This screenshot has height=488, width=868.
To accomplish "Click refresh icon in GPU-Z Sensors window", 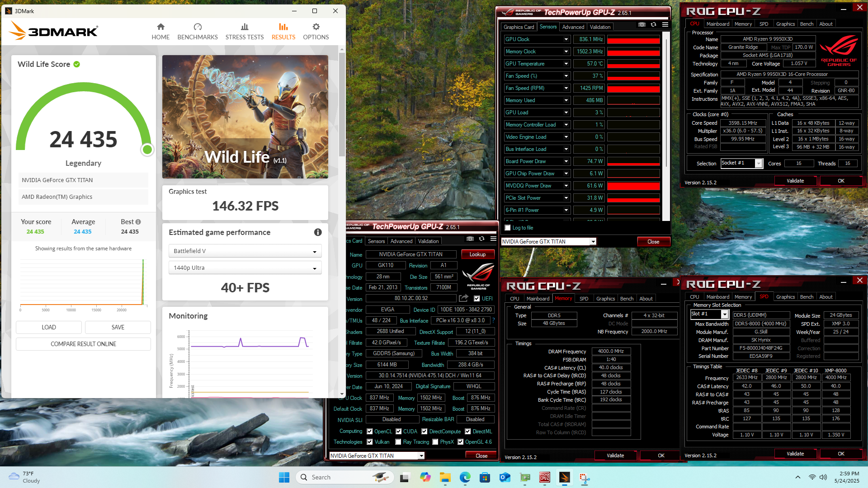I will click(653, 24).
